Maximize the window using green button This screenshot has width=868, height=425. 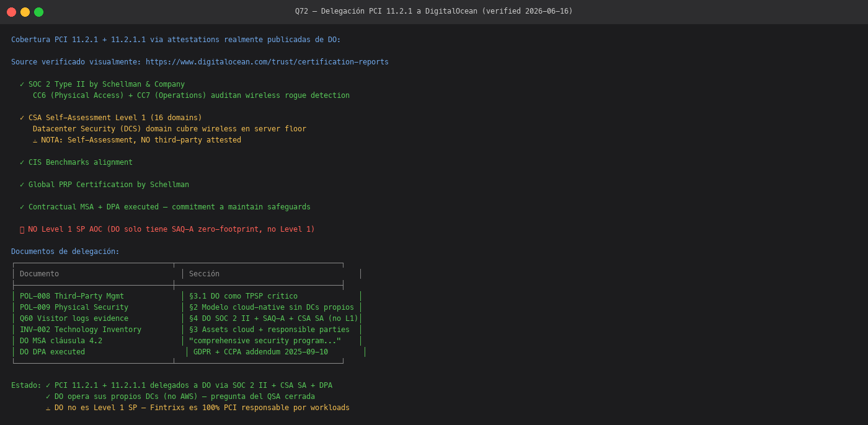(38, 12)
